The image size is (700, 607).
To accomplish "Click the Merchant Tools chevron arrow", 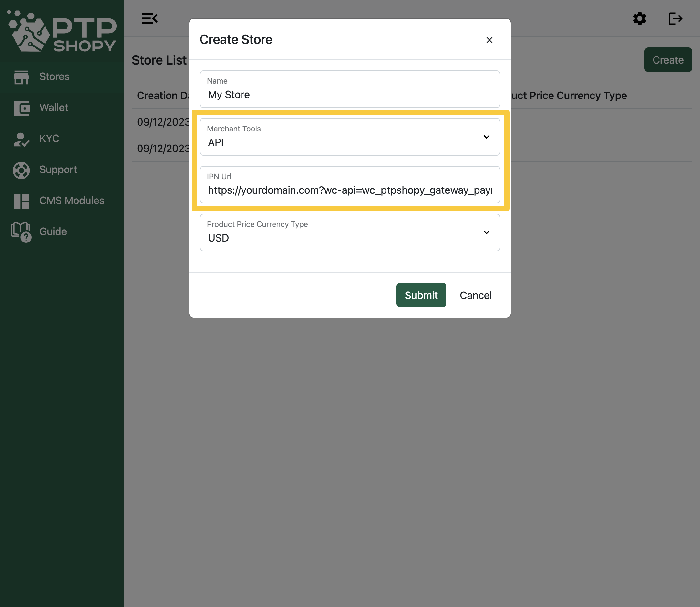I will [486, 137].
